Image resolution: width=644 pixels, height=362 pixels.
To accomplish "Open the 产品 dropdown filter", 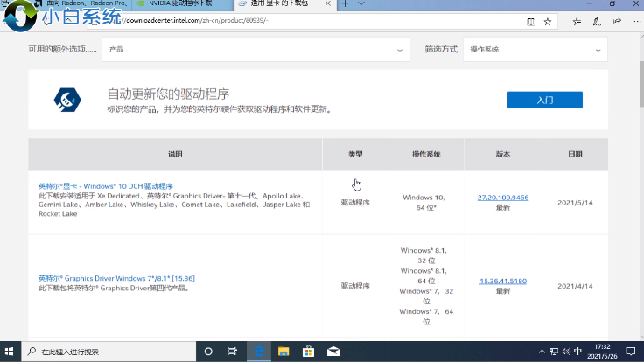I will [255, 50].
